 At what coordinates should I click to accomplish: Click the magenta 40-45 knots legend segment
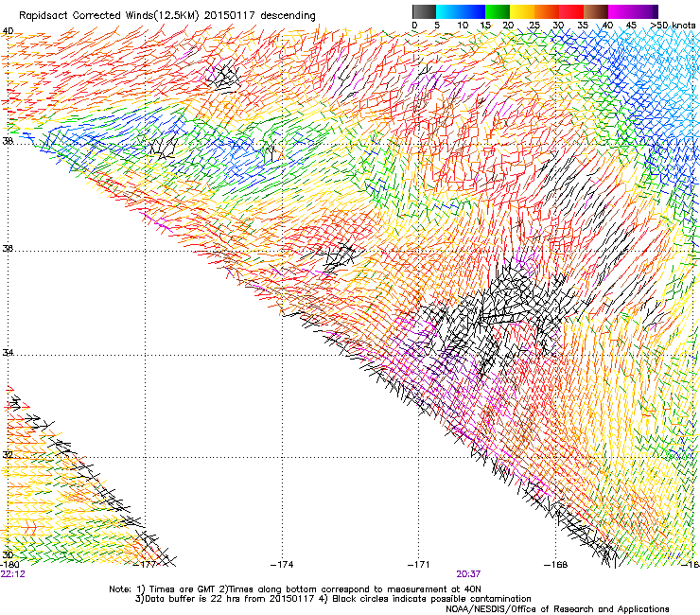(621, 11)
